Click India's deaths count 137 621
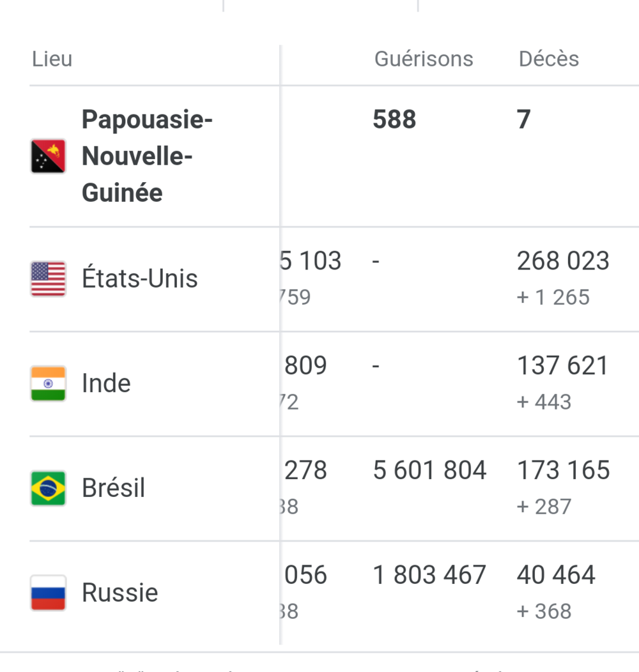Viewport: 639px width, 672px height. tap(562, 366)
